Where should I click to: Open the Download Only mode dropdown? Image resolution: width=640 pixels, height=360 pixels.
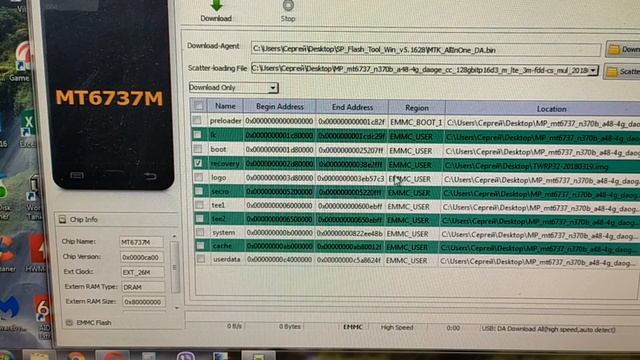pyautogui.click(x=233, y=87)
